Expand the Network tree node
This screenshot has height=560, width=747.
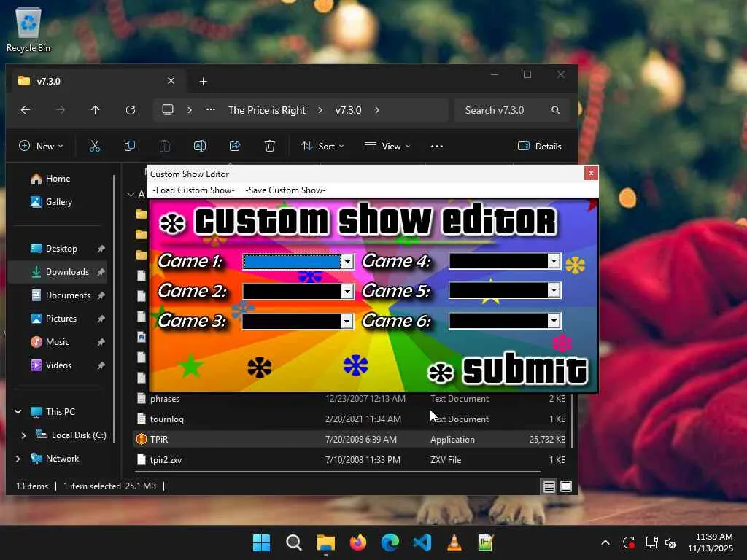click(x=18, y=459)
